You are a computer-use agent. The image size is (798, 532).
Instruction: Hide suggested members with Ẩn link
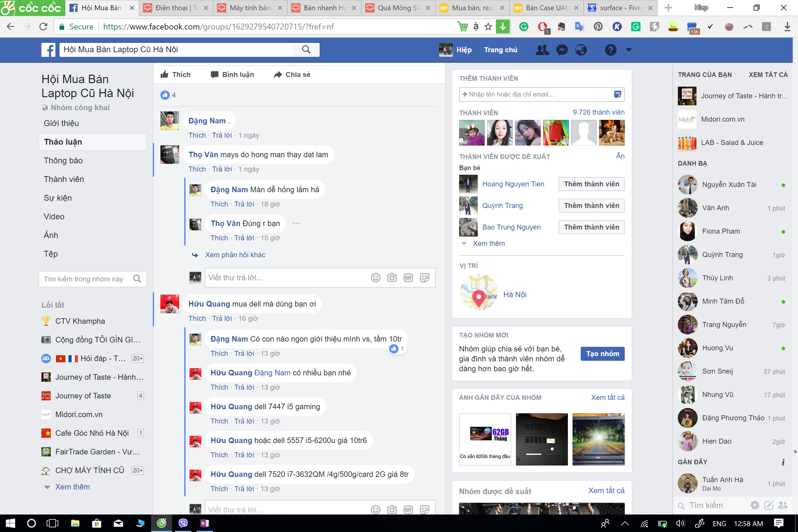pyautogui.click(x=620, y=156)
